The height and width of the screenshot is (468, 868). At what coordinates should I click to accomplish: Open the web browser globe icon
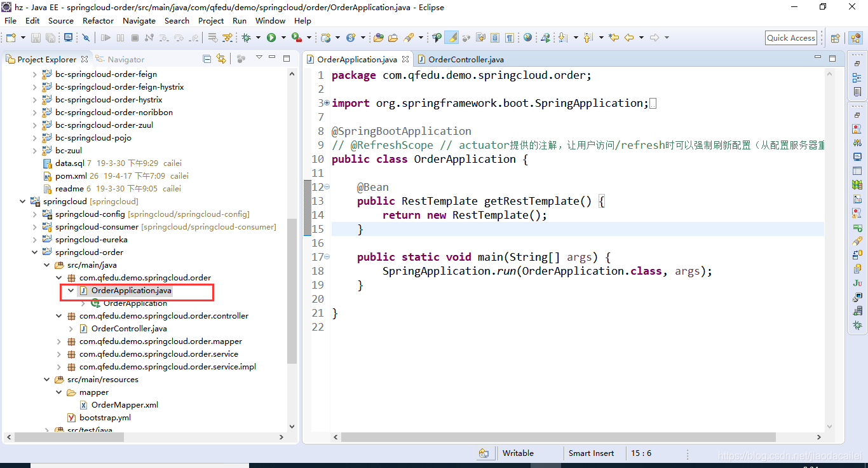click(527, 38)
